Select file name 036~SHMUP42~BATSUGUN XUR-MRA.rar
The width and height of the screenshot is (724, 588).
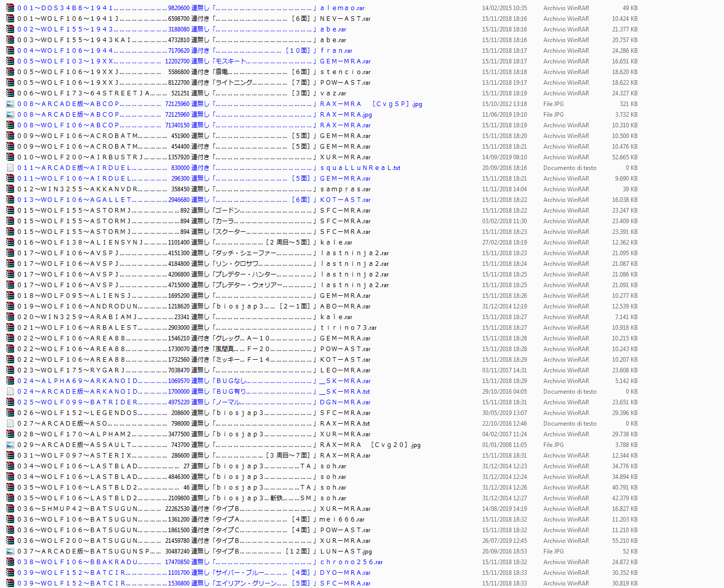194,509
